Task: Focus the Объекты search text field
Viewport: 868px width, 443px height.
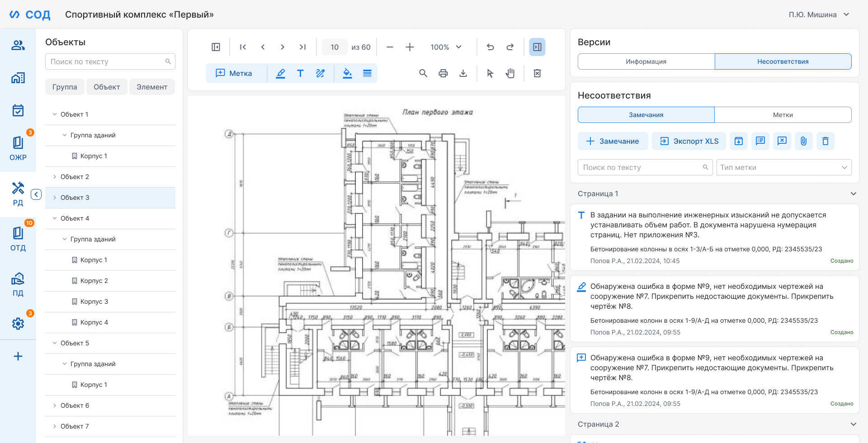Action: (x=110, y=61)
